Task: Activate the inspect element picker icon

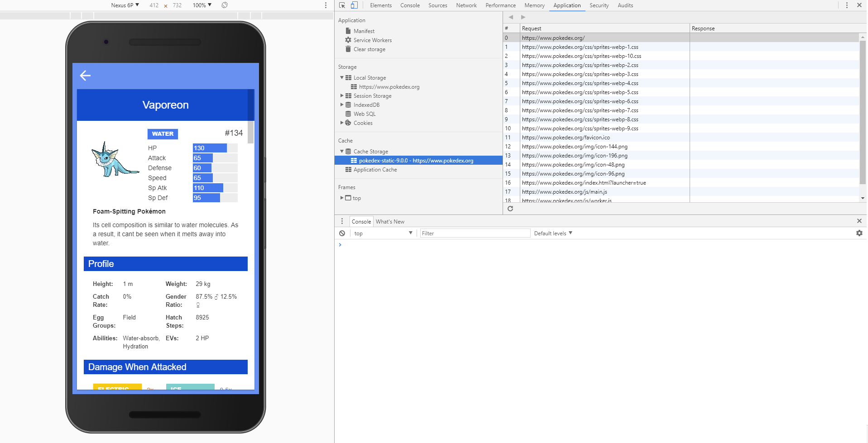Action: [342, 5]
